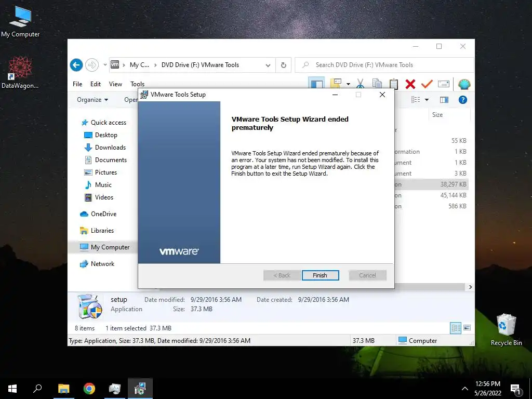Select Documents in navigation pane
The height and width of the screenshot is (399, 532).
[105, 160]
